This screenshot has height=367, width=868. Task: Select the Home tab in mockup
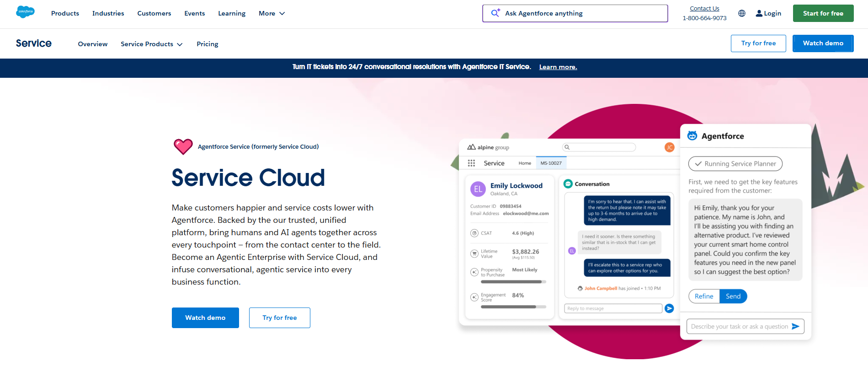525,163
